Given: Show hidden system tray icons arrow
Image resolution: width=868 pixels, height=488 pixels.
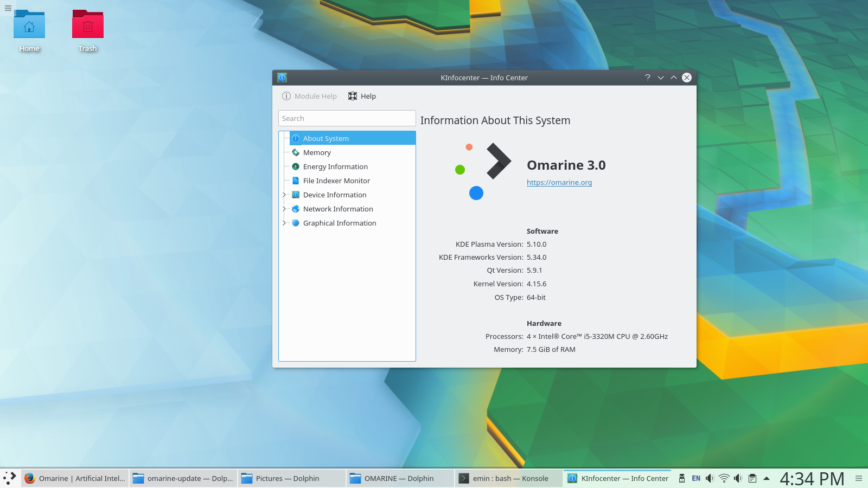Looking at the screenshot, I should [x=767, y=478].
